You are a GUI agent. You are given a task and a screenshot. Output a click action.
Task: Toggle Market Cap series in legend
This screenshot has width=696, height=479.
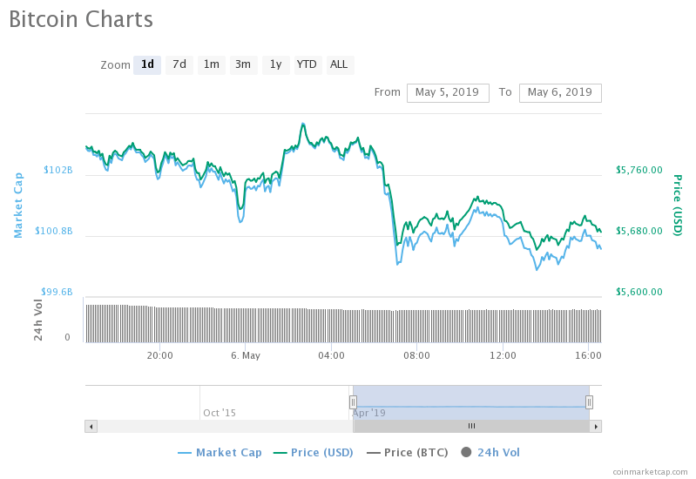[x=220, y=452]
